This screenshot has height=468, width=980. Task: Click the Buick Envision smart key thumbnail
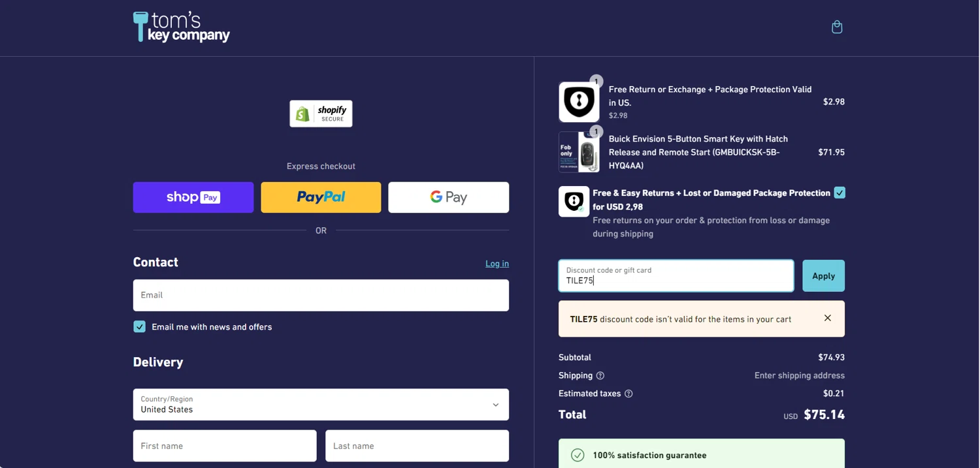(x=579, y=152)
